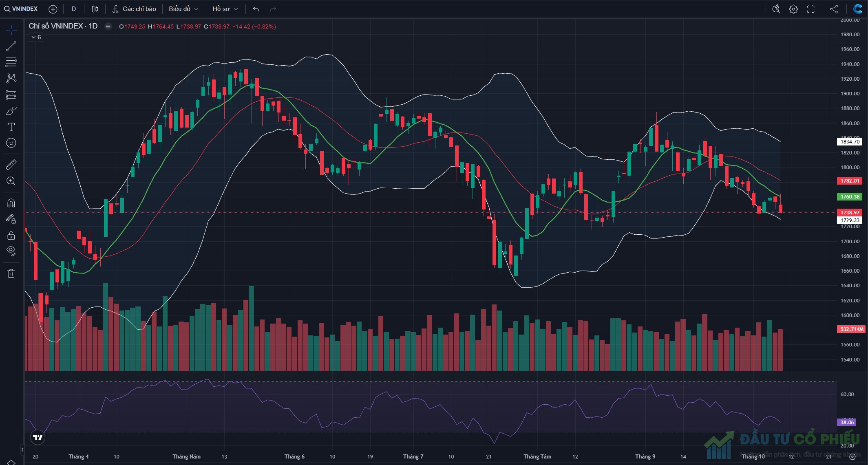This screenshot has width=868, height=465.
Task: Open the emoji icons tool
Action: pyautogui.click(x=11, y=143)
